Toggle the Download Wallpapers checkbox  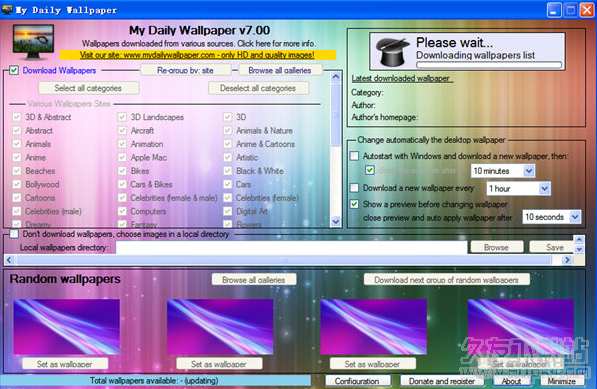click(x=14, y=70)
